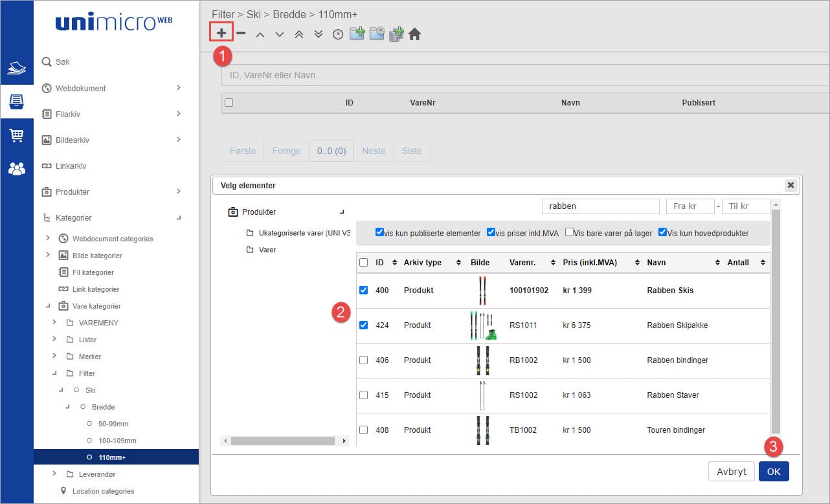Check Rabben Staver row checkbox
Screen dimensions: 830x504
point(363,395)
